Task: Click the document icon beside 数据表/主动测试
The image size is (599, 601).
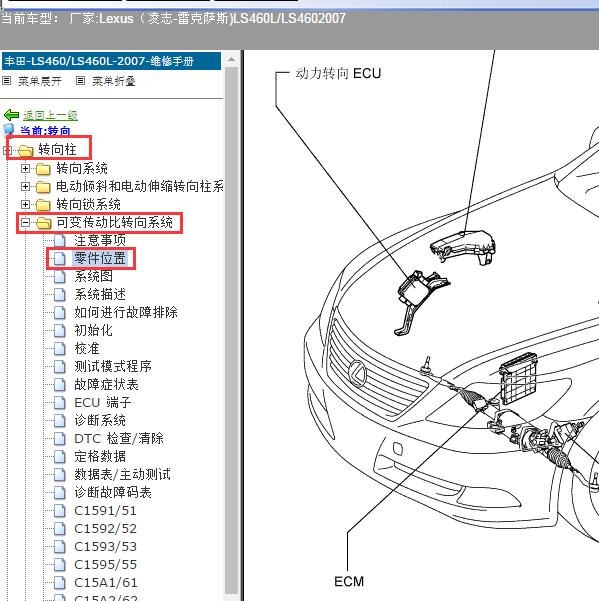Action: 59,475
